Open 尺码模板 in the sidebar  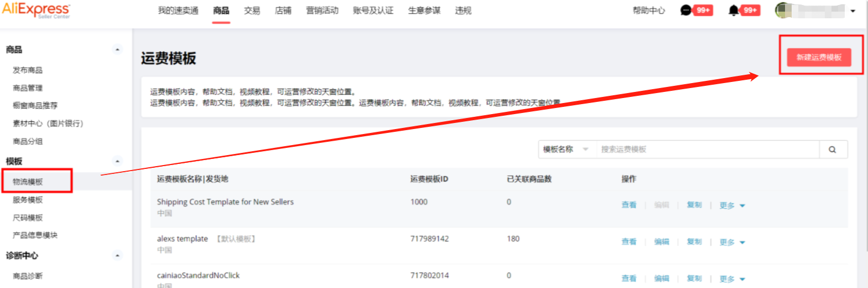pos(28,218)
